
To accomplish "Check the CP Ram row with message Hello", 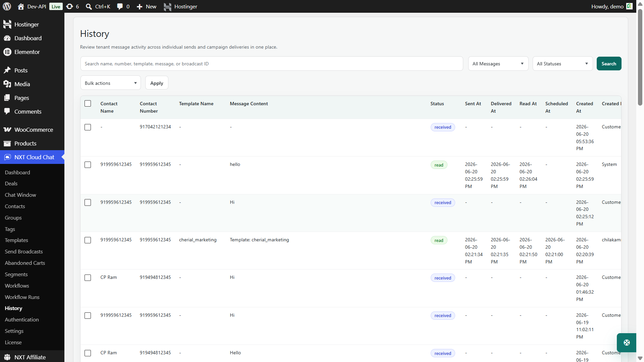I will tap(88, 353).
